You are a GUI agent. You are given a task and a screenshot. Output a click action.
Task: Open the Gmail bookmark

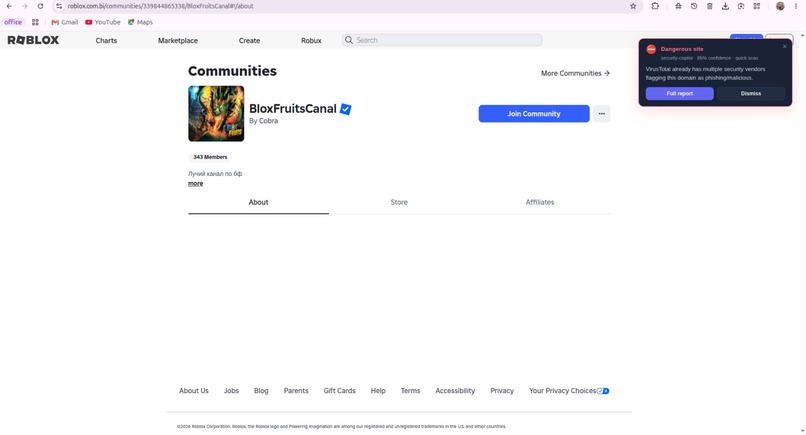(65, 22)
